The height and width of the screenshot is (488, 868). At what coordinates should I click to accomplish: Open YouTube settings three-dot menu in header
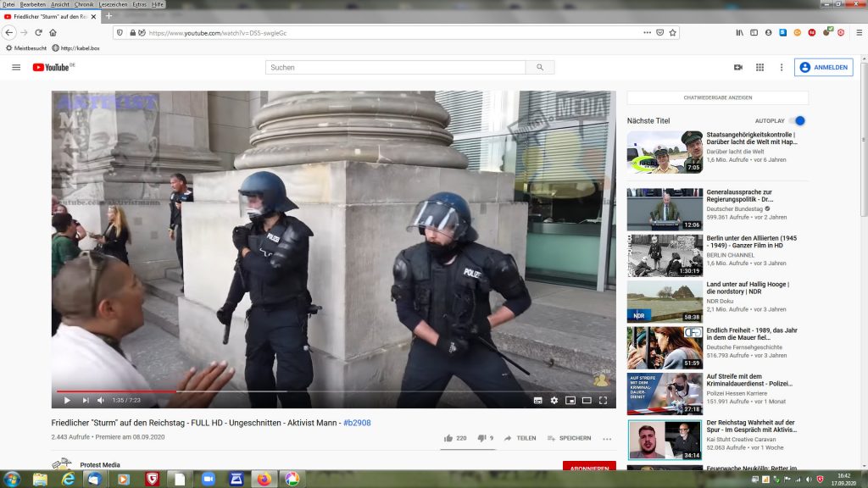[x=782, y=67]
